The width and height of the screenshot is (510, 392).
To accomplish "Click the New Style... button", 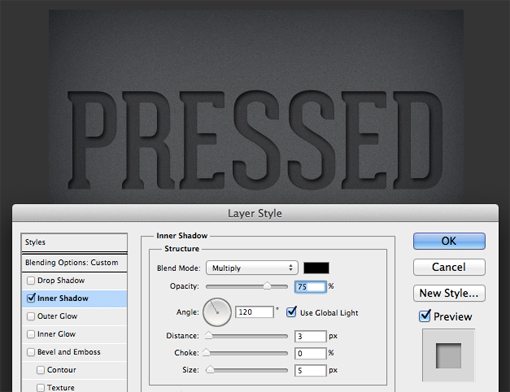I will click(x=449, y=293).
